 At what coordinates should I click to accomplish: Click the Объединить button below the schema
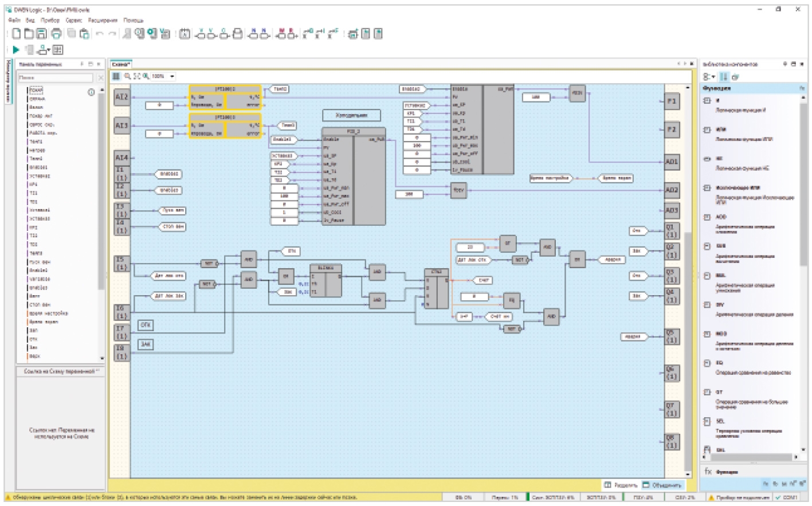pyautogui.click(x=662, y=485)
